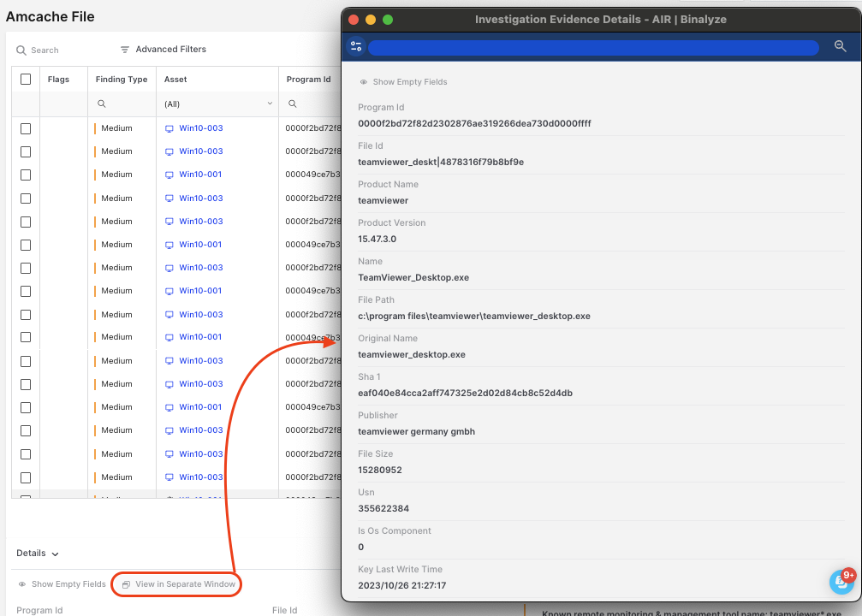862x616 pixels.
Task: Check the checkbox on the first Medium finding row
Action: 25,127
